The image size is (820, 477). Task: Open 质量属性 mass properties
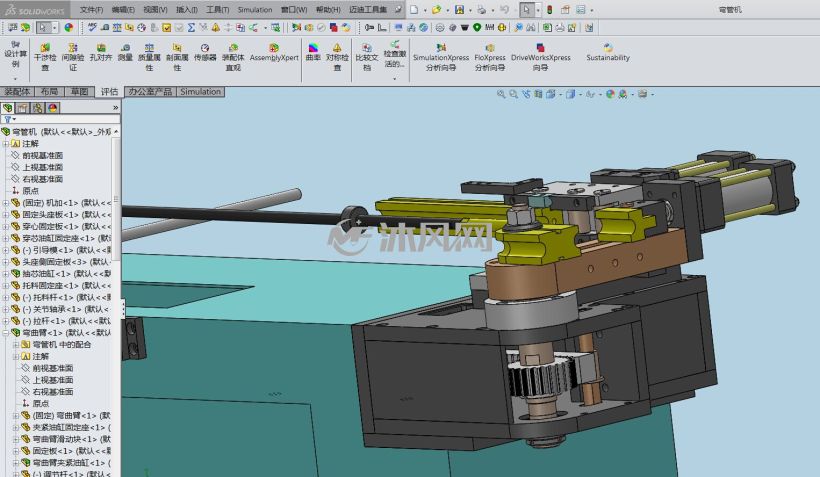(149, 57)
